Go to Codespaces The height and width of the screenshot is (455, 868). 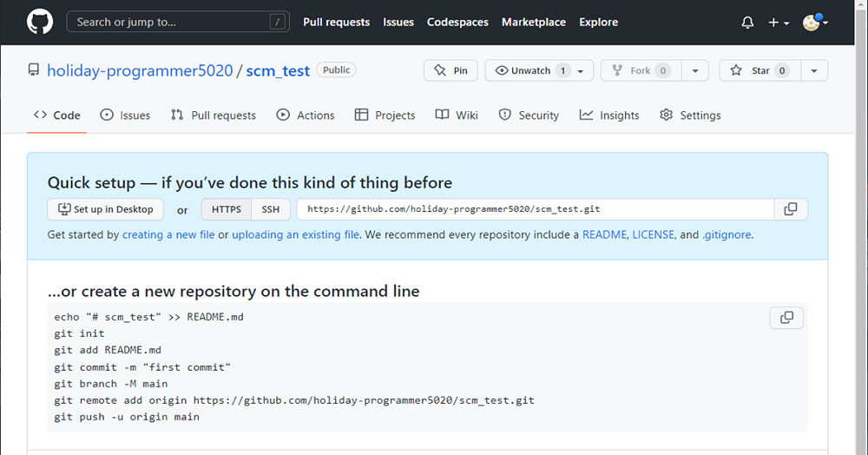[457, 22]
